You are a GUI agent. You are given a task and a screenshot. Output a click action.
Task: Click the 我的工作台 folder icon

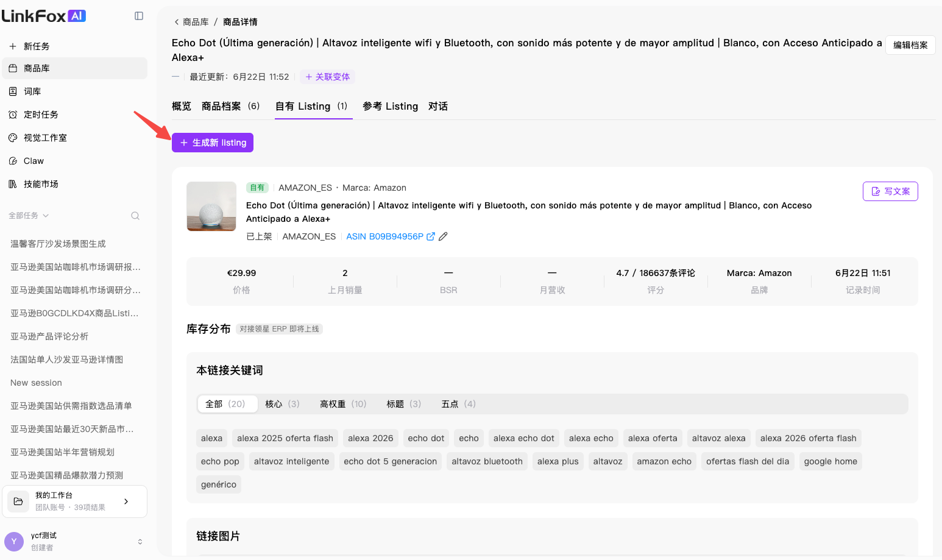click(18, 501)
